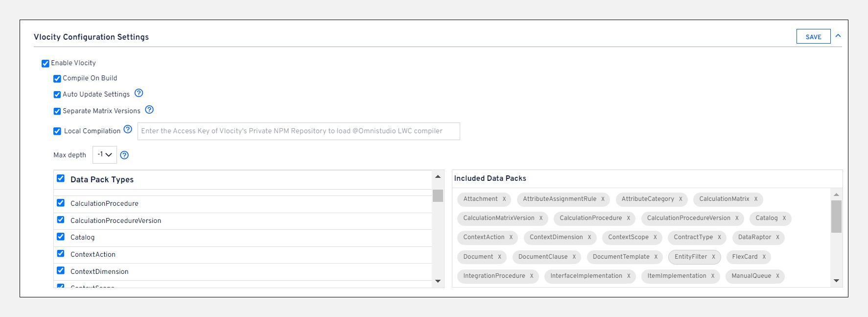Toggle the Compile On Build checkbox
Screen dimensions: 868x317
point(57,78)
